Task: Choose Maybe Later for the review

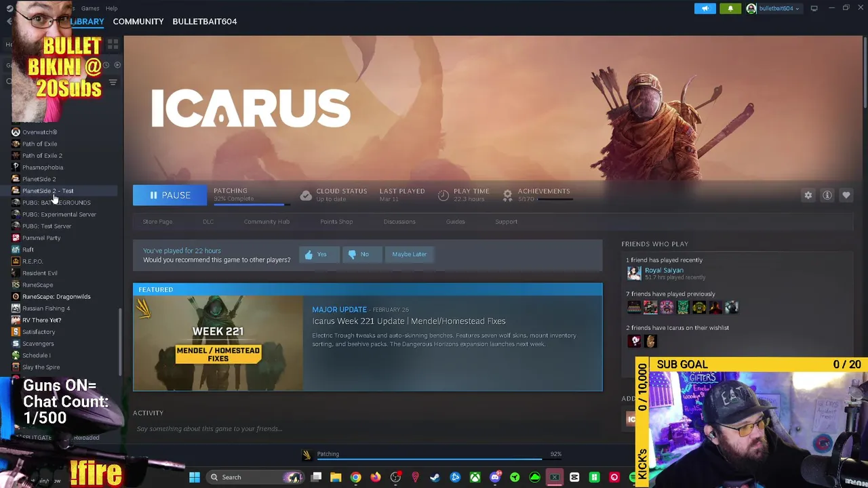Action: pos(410,254)
